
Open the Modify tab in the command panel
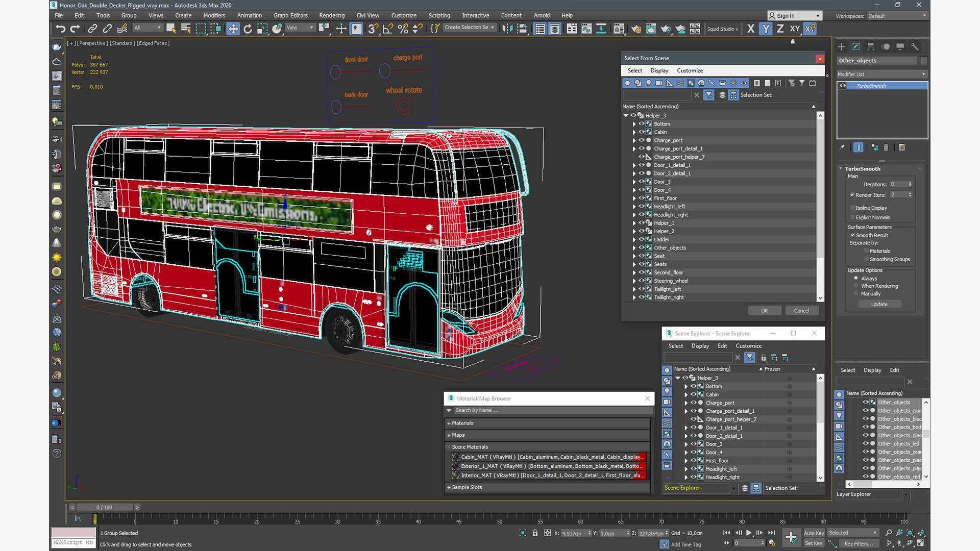tap(856, 46)
